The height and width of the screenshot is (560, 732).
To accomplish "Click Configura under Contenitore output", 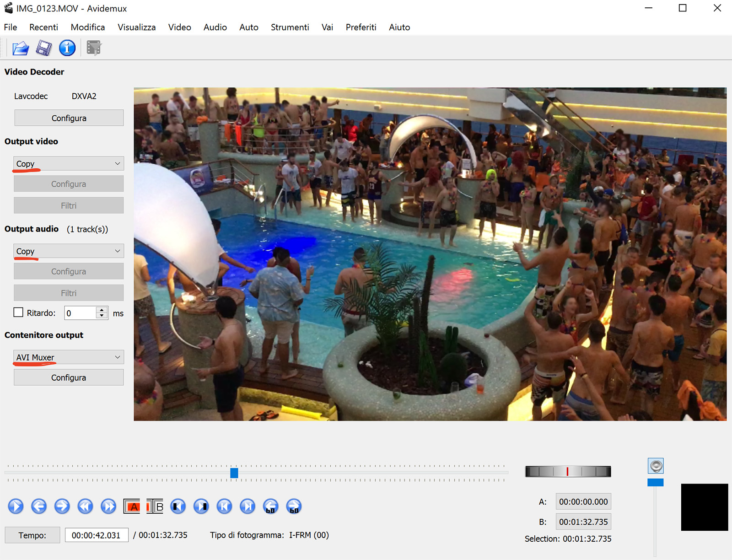I will [x=69, y=377].
